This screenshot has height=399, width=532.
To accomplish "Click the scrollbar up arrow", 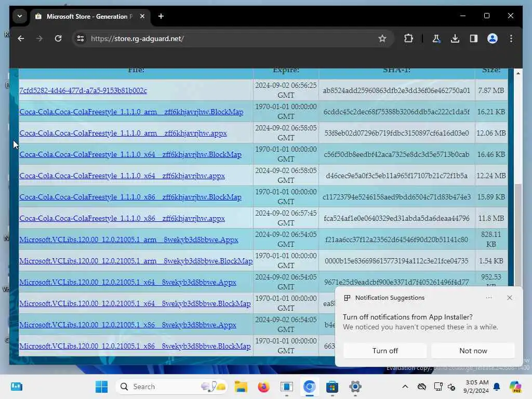I will pos(518,73).
